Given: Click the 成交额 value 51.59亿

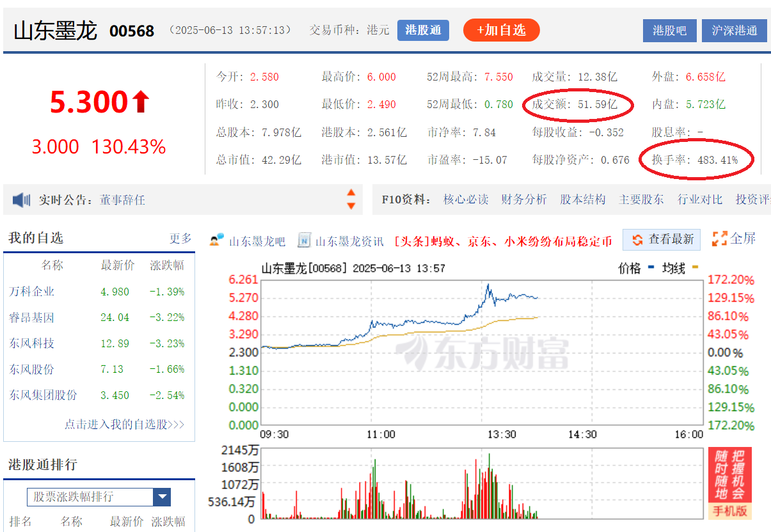Looking at the screenshot, I should click(x=598, y=104).
